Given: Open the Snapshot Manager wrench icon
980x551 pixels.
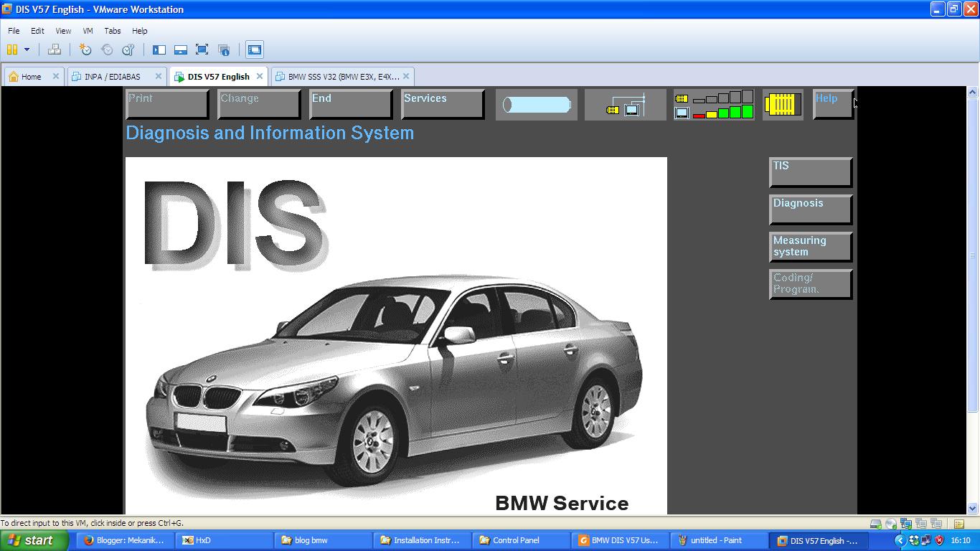Looking at the screenshot, I should [x=128, y=50].
